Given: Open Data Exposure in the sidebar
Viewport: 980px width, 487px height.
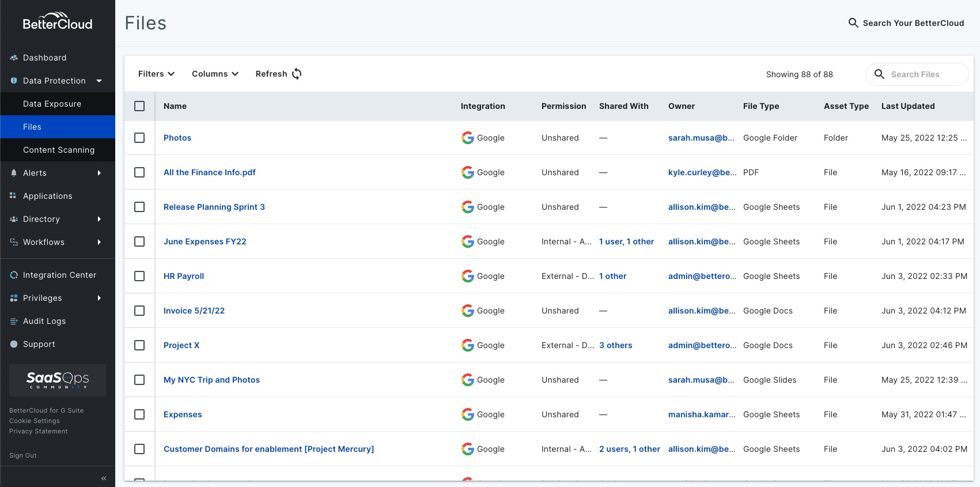Looking at the screenshot, I should click(58, 104).
